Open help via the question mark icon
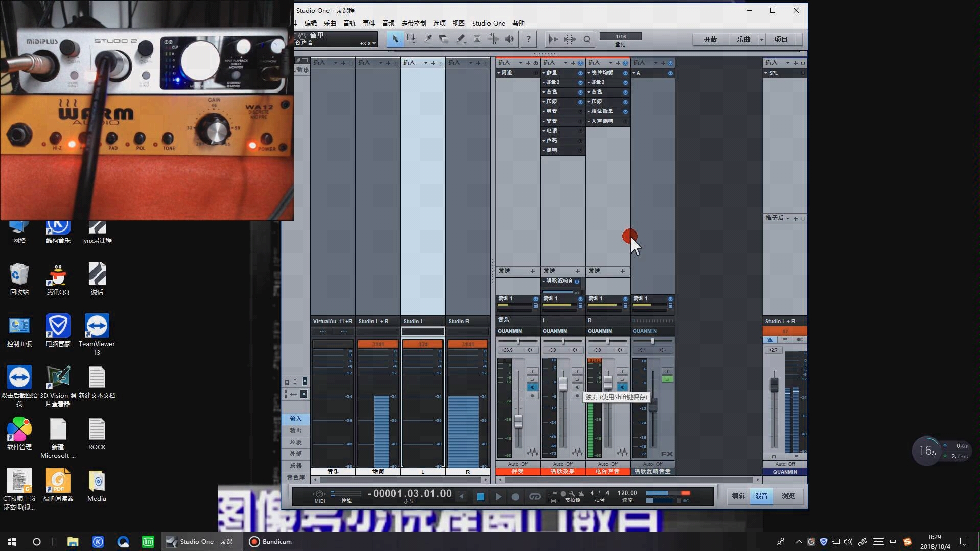 click(529, 39)
